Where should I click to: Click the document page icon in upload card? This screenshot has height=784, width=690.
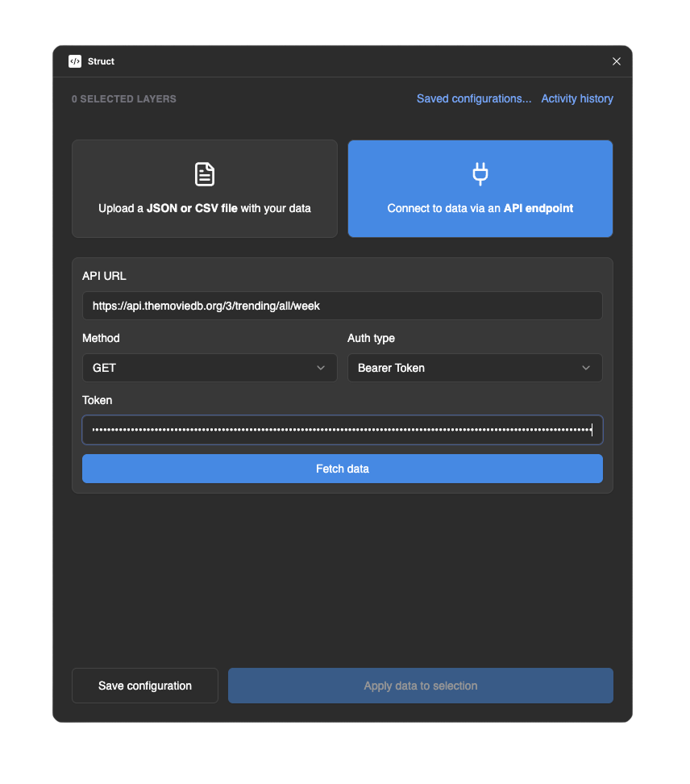[204, 173]
